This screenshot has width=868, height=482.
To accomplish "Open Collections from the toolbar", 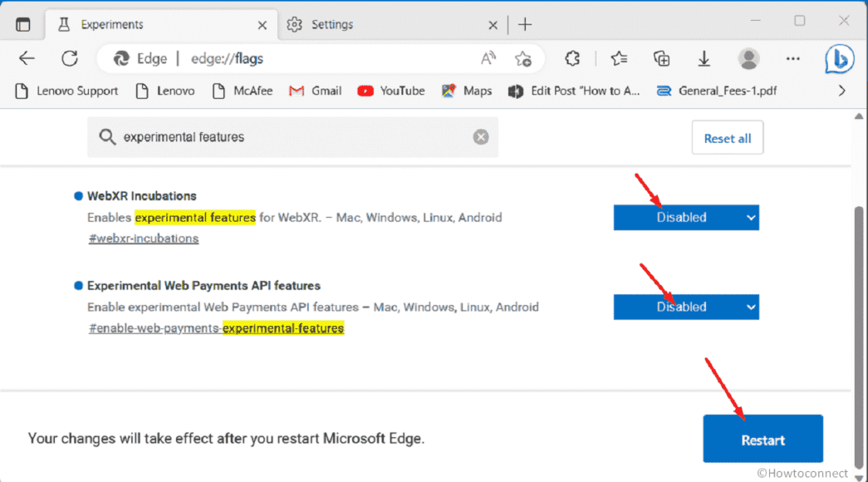I will tap(660, 58).
